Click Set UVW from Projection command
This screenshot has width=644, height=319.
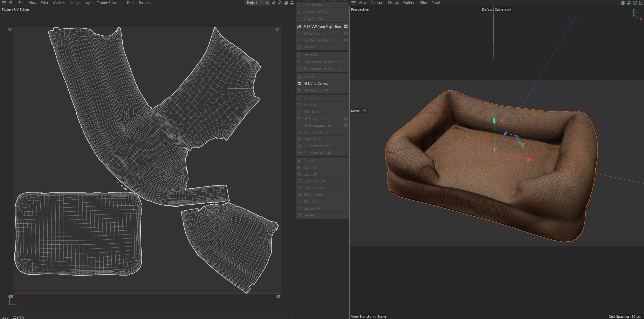click(322, 27)
